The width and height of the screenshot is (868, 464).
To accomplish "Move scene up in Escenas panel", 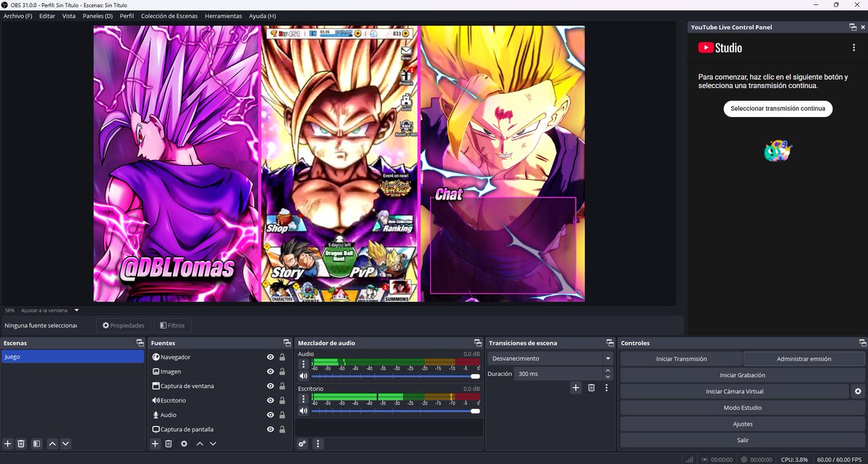I will tap(52, 443).
